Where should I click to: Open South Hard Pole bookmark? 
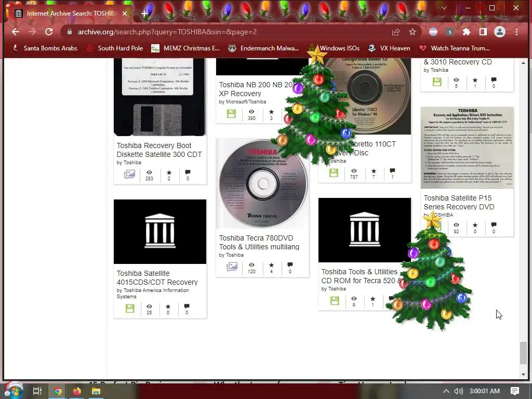click(115, 48)
